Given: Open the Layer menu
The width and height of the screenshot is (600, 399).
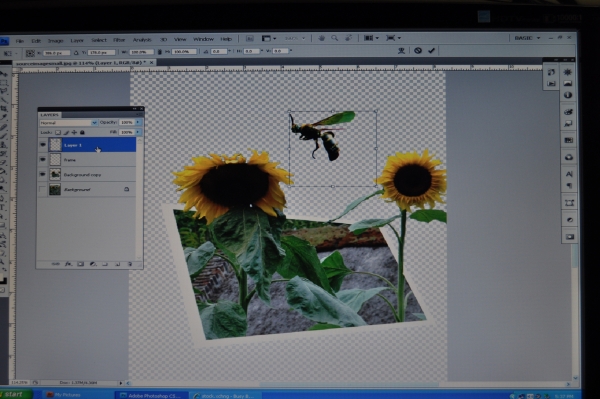Looking at the screenshot, I should 77,40.
